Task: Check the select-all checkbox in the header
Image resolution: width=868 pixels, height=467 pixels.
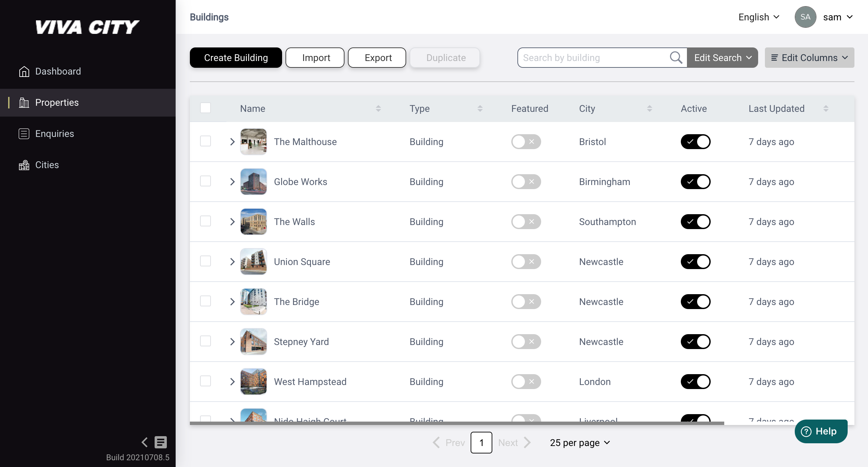Action: coord(205,108)
